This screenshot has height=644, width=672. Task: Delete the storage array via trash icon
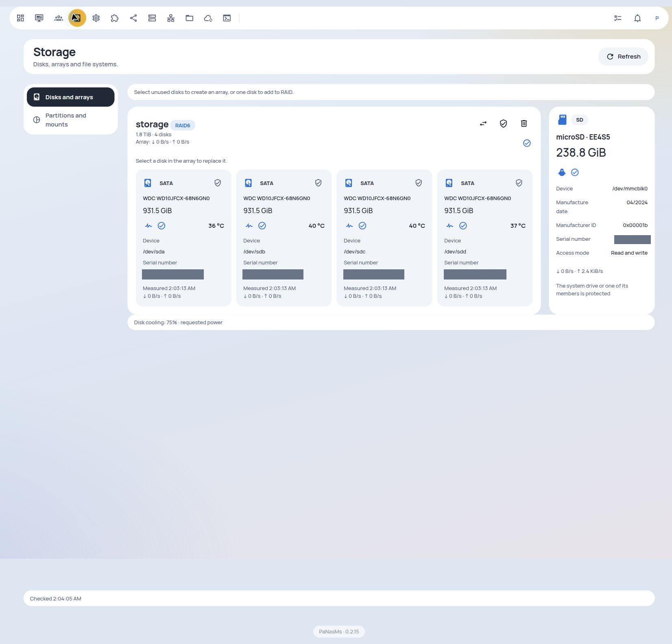coord(524,123)
